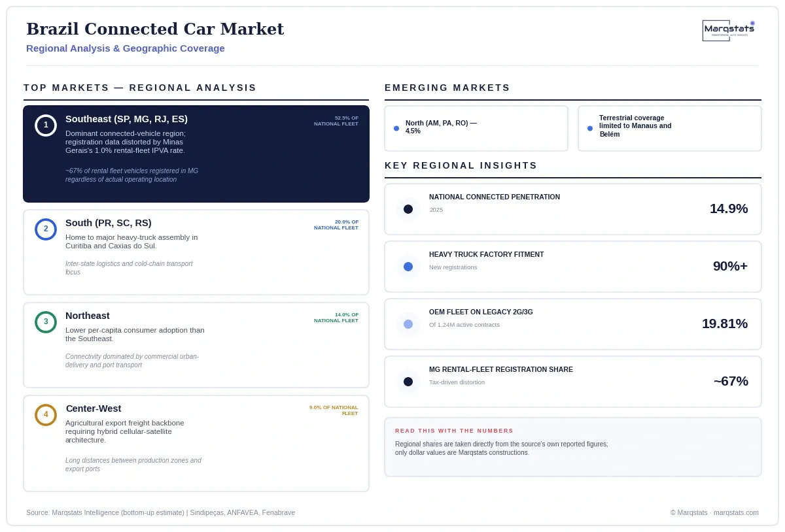Click the Of 1.24M active contracts sublabel
The width and height of the screenshot is (785, 532).
[x=464, y=325]
